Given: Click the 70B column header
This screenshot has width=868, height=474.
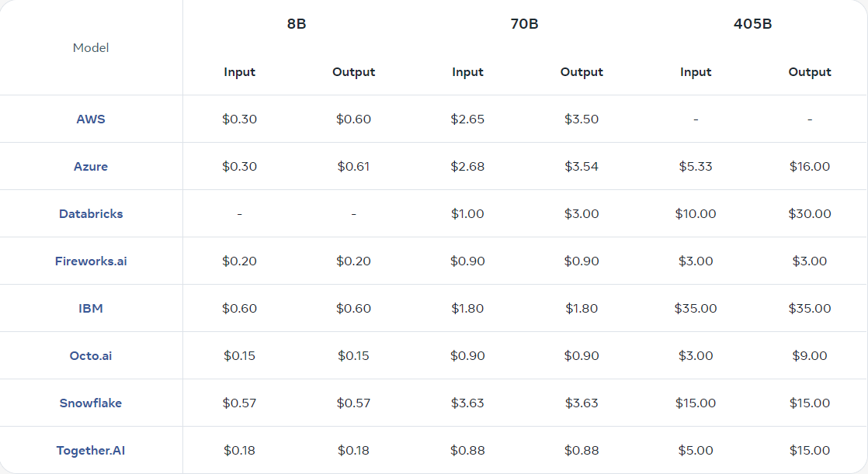Looking at the screenshot, I should pos(524,24).
